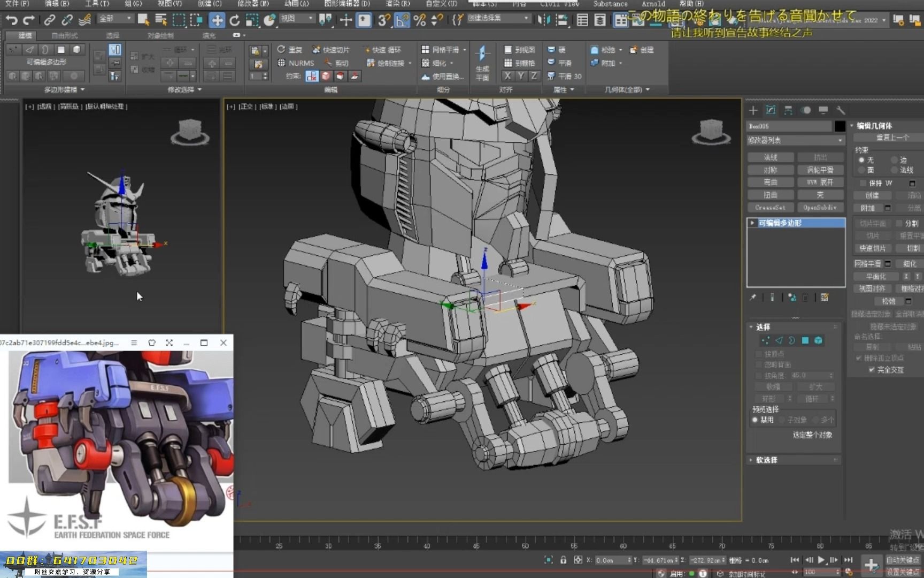924x578 pixels.
Task: Toggle the 保持 UV checkbox
Action: coord(862,183)
